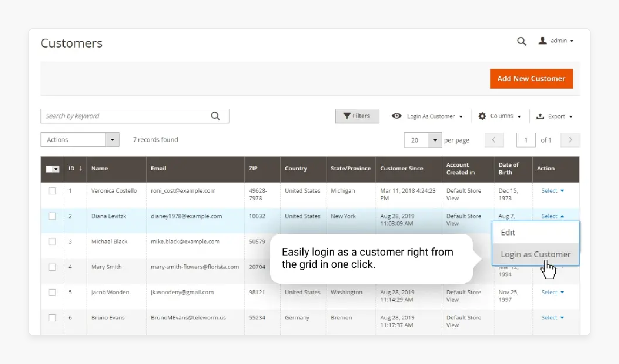Go to next page arrow
The width and height of the screenshot is (619, 364).
click(570, 140)
